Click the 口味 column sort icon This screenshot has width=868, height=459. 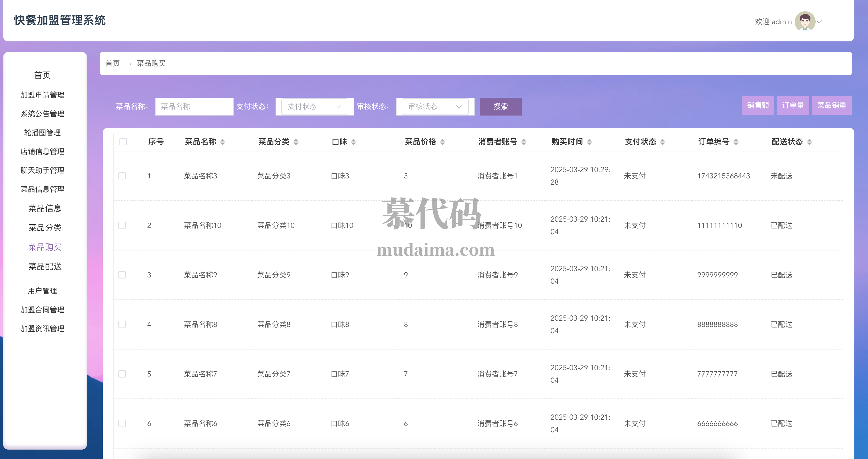tap(354, 142)
